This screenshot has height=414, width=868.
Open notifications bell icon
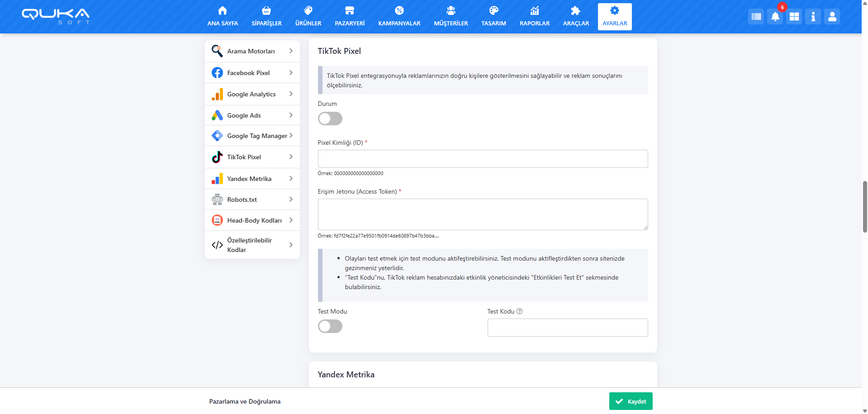point(775,17)
